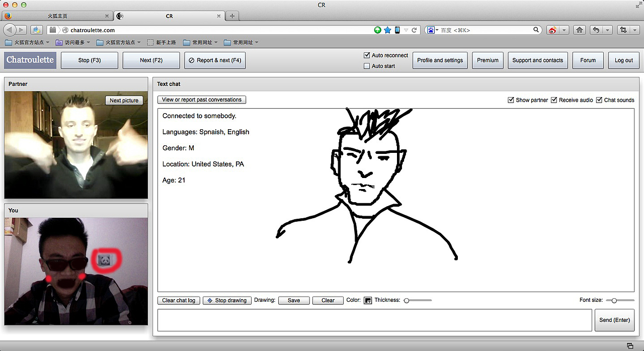The height and width of the screenshot is (351, 644).
Task: Click Stop drawing button
Action: pyautogui.click(x=227, y=300)
